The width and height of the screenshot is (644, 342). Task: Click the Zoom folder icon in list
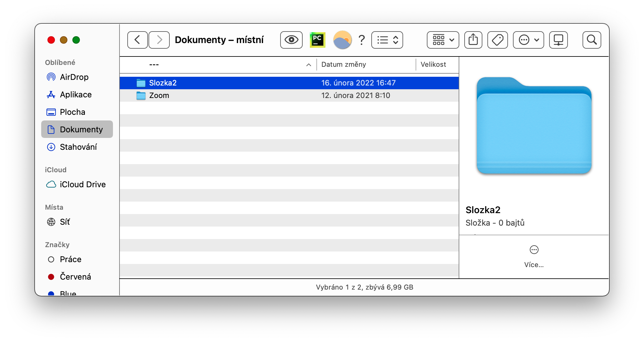point(141,95)
